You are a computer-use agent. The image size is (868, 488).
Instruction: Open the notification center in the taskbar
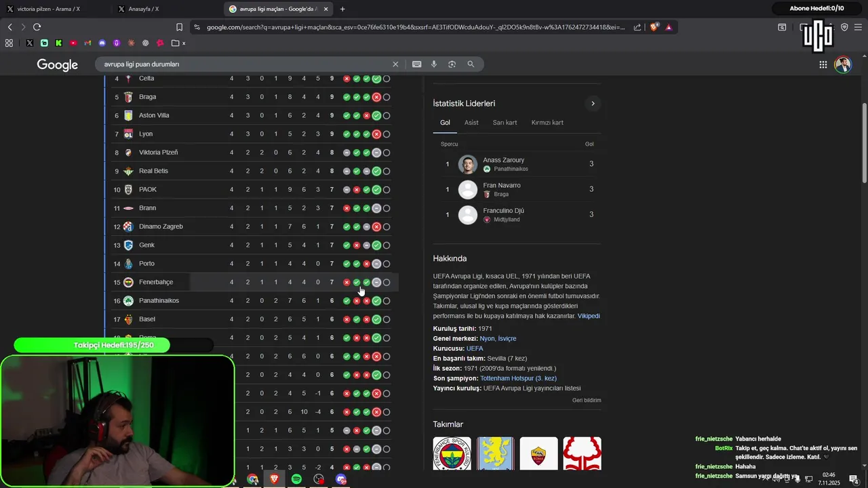point(853,479)
